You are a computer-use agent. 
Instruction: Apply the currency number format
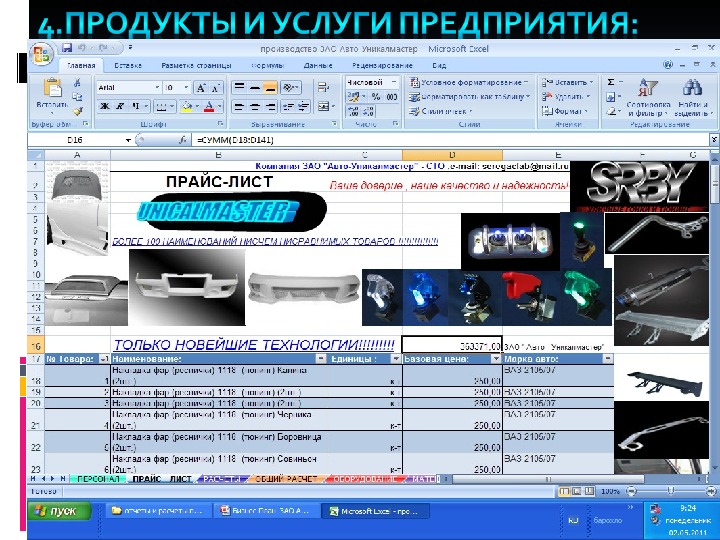(353, 96)
